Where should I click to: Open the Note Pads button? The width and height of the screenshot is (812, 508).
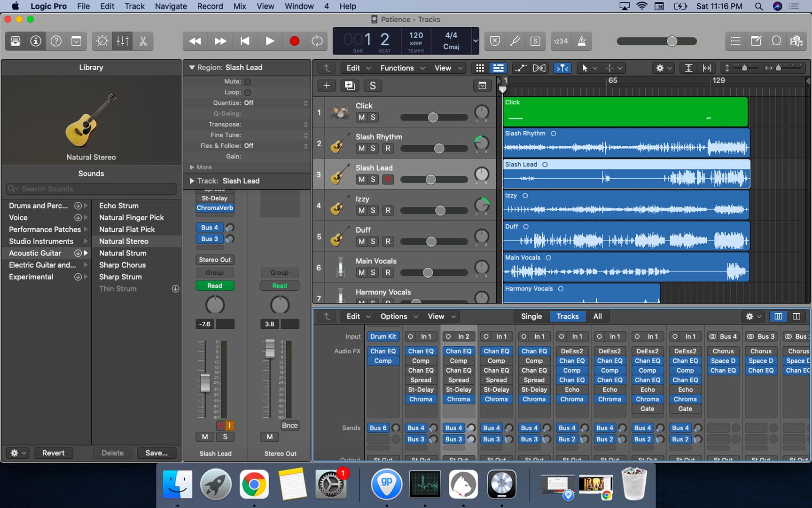(756, 41)
